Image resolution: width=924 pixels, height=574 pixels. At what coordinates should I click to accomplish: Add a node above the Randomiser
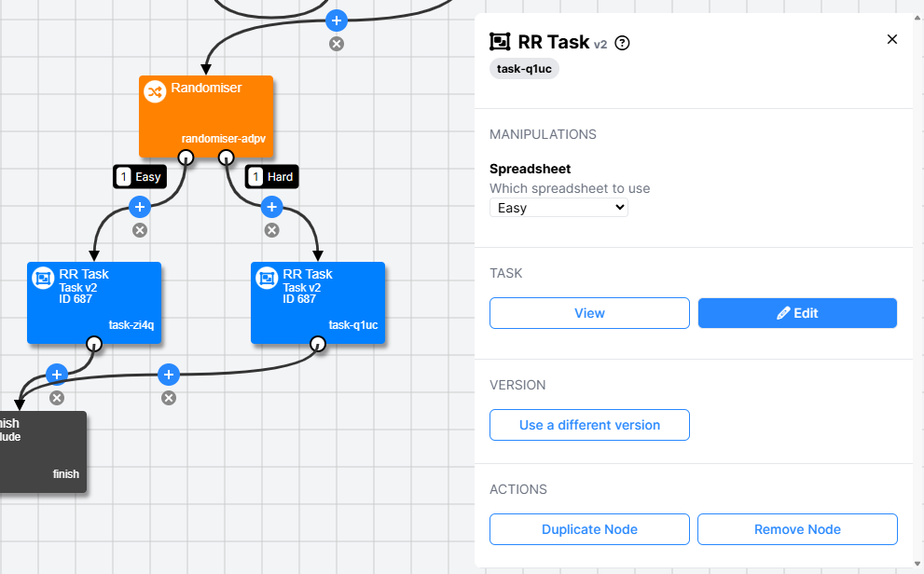(337, 20)
